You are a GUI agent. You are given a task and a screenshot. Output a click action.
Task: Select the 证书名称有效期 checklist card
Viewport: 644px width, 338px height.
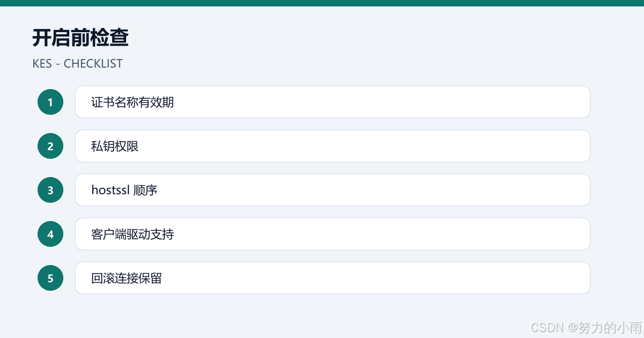click(x=333, y=102)
